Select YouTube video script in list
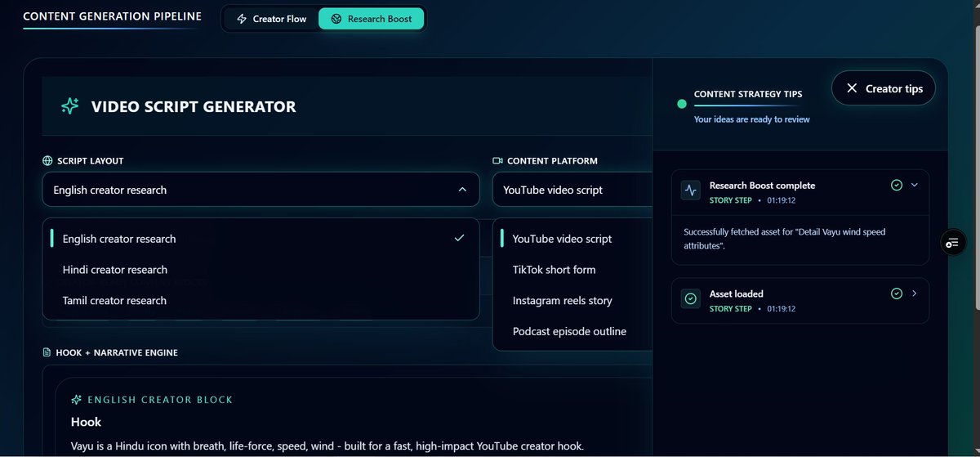Viewport: 980px width, 457px height. pyautogui.click(x=575, y=239)
